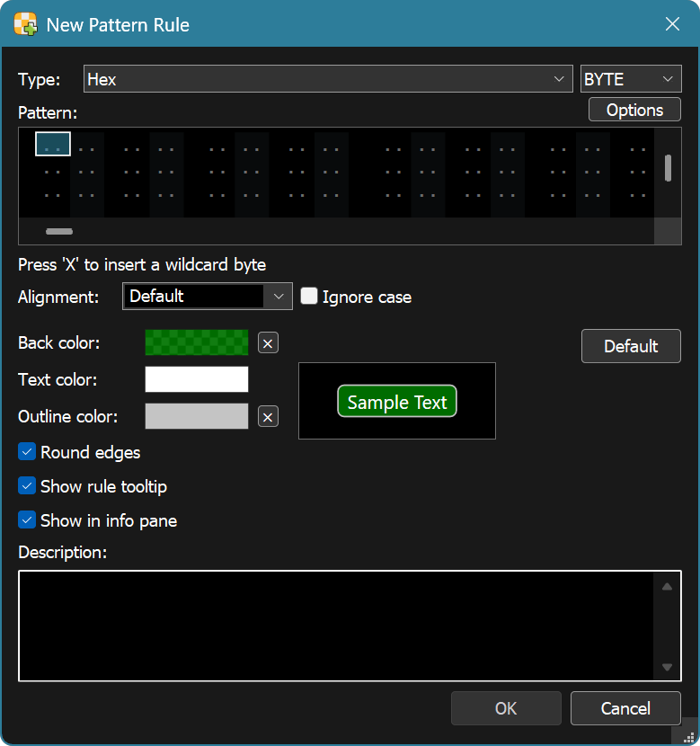Click the Description scroll down arrow
This screenshot has height=746, width=700.
click(x=667, y=667)
